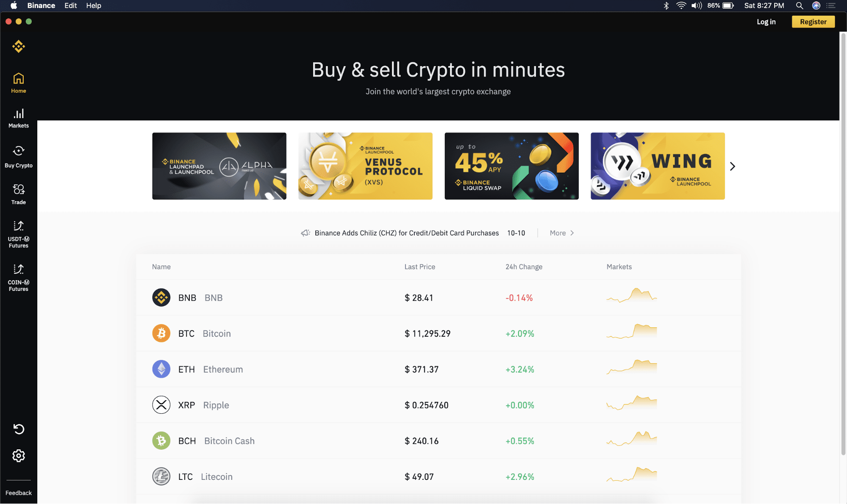Viewport: 847px width, 504px height.
Task: Open the Buy Crypto sidebar icon
Action: pyautogui.click(x=18, y=157)
